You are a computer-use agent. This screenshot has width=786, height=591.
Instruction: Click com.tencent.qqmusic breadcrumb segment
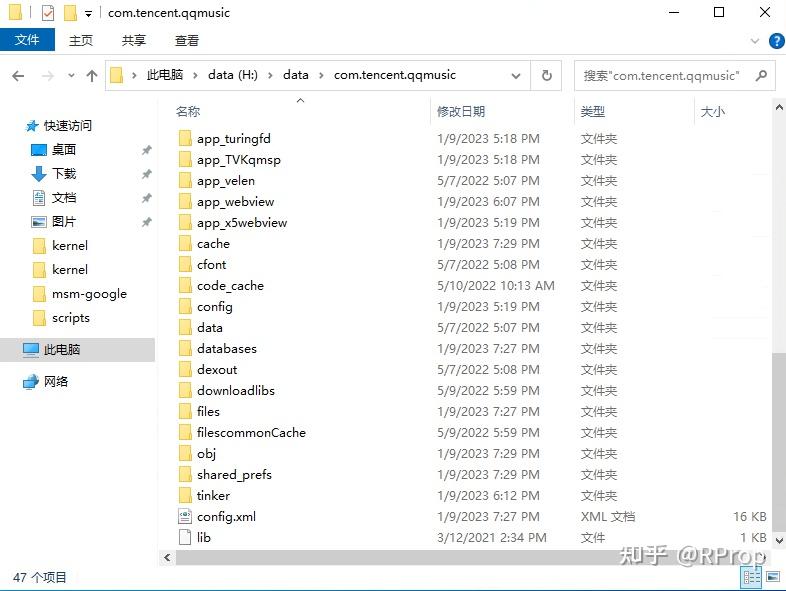395,75
